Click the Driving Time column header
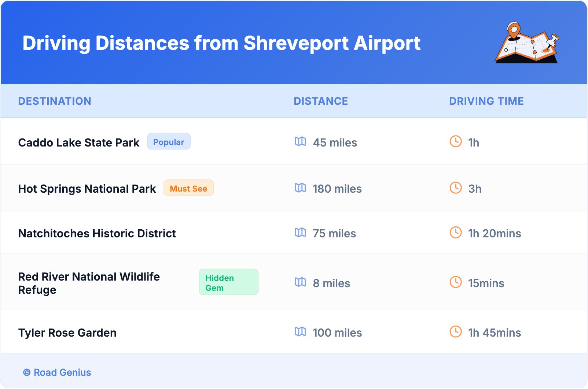This screenshot has width=588, height=389. pos(486,101)
